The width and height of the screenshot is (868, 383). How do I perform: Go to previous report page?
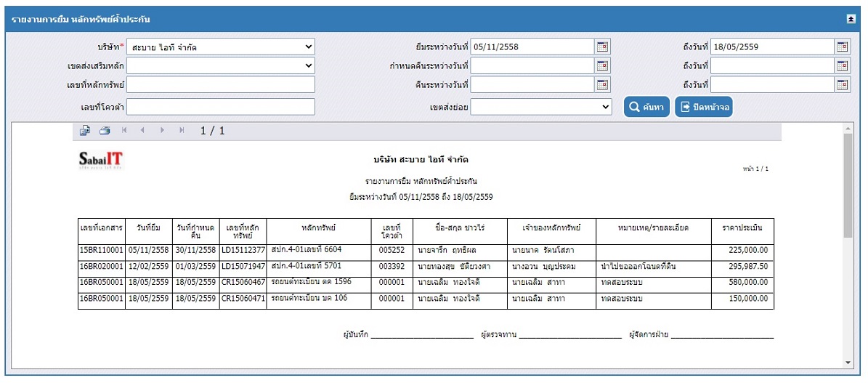pos(142,130)
